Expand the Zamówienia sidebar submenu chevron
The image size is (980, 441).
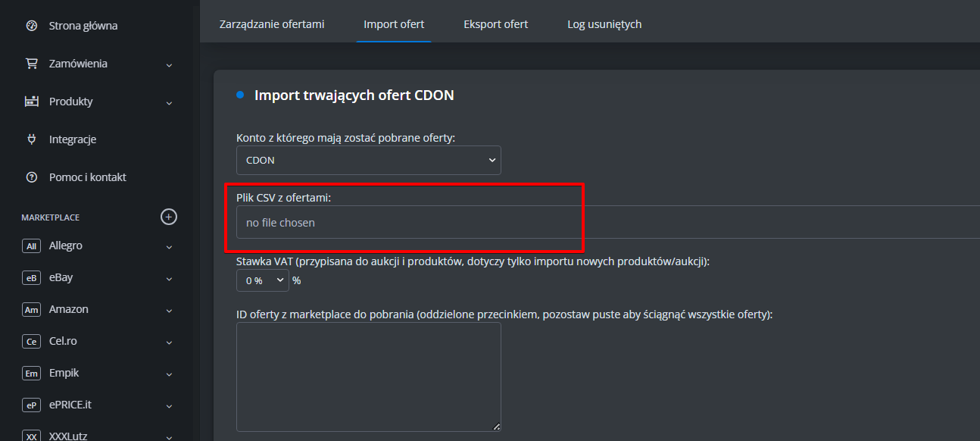169,64
